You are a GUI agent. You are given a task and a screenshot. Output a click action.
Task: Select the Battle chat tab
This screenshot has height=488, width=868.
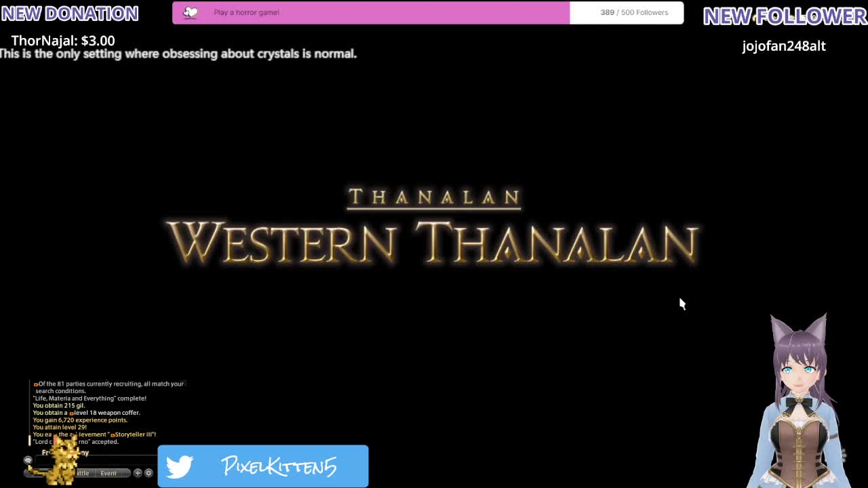click(x=83, y=473)
